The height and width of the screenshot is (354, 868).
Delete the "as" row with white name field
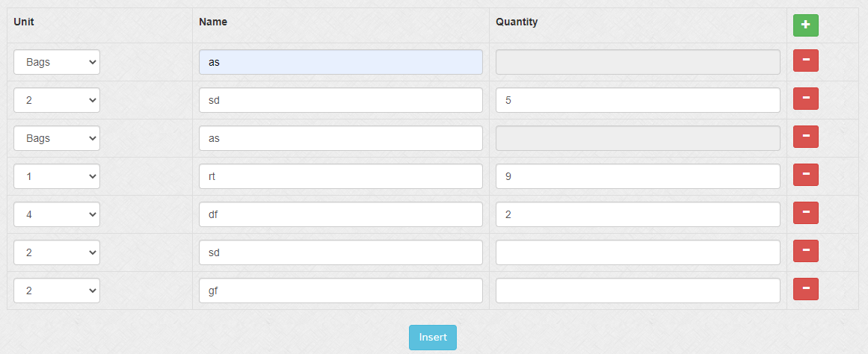point(805,137)
